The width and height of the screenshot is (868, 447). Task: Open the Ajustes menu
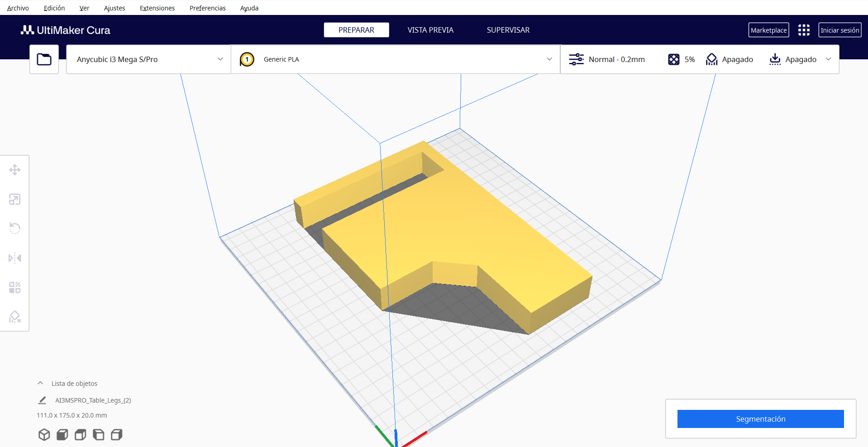point(114,8)
